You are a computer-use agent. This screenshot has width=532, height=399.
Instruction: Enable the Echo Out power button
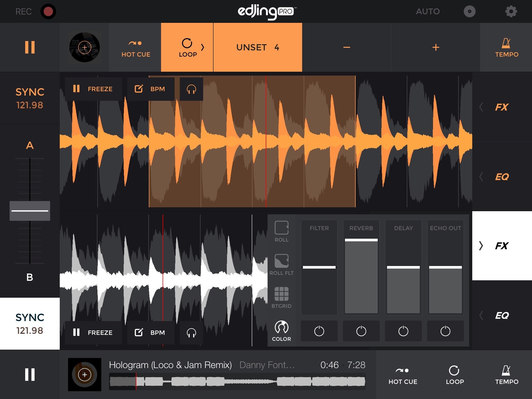click(445, 331)
